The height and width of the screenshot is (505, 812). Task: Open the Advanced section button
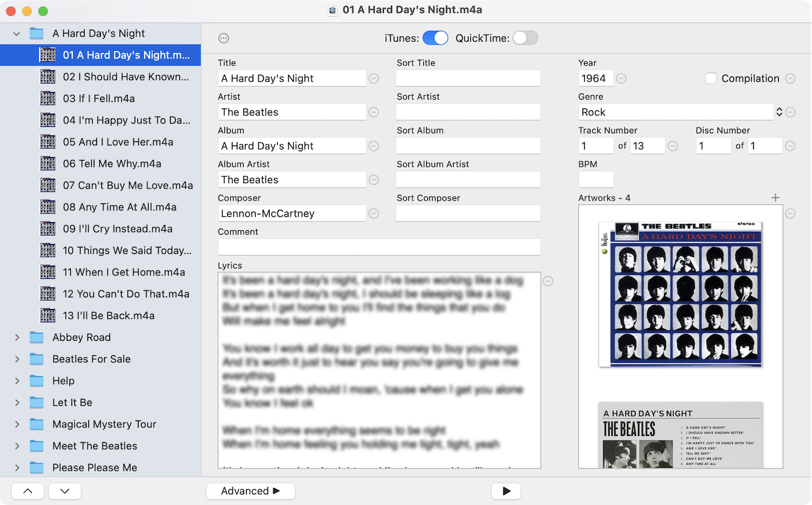[251, 491]
